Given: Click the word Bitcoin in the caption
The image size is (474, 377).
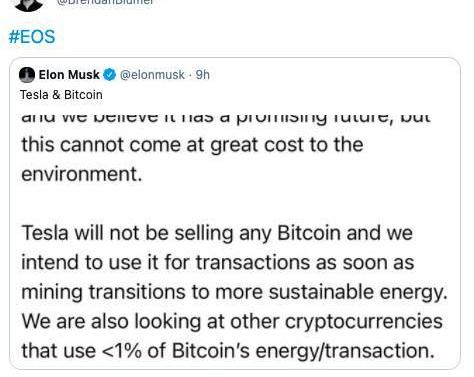Looking at the screenshot, I should tap(83, 95).
